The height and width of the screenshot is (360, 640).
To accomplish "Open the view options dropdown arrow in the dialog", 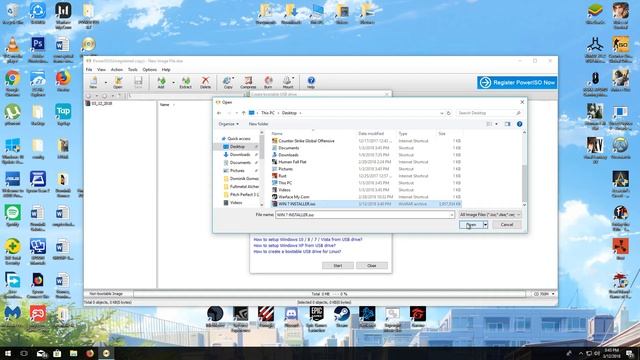I will click(496, 124).
